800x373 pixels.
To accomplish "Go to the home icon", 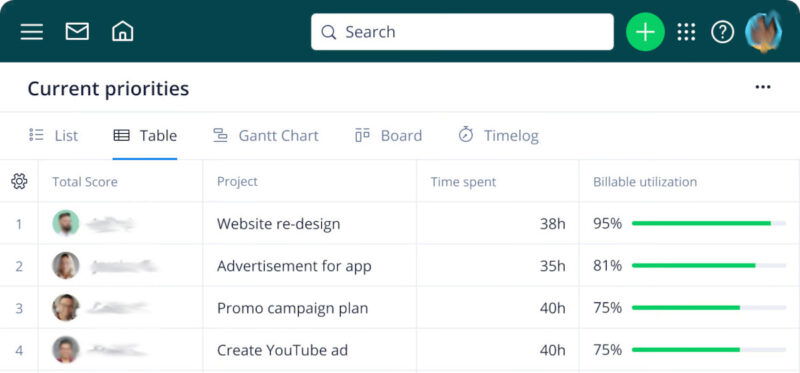I will 122,32.
